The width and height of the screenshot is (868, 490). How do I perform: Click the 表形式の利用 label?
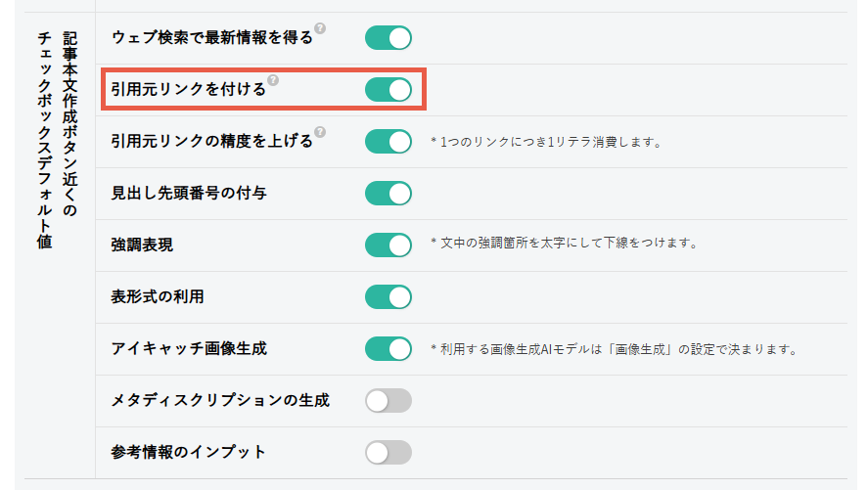click(x=158, y=297)
